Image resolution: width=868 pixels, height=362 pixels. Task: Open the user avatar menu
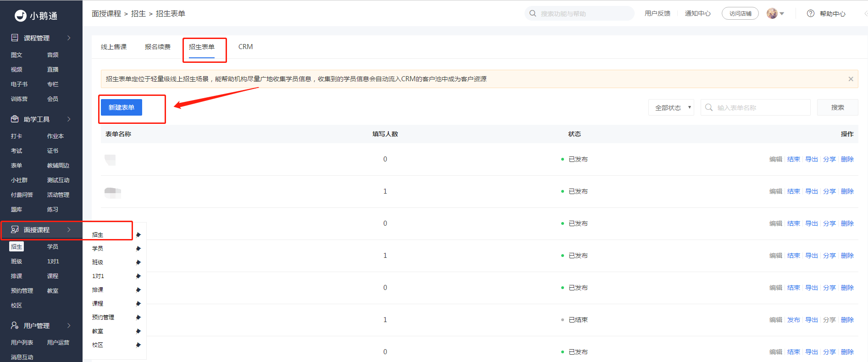[x=772, y=13]
